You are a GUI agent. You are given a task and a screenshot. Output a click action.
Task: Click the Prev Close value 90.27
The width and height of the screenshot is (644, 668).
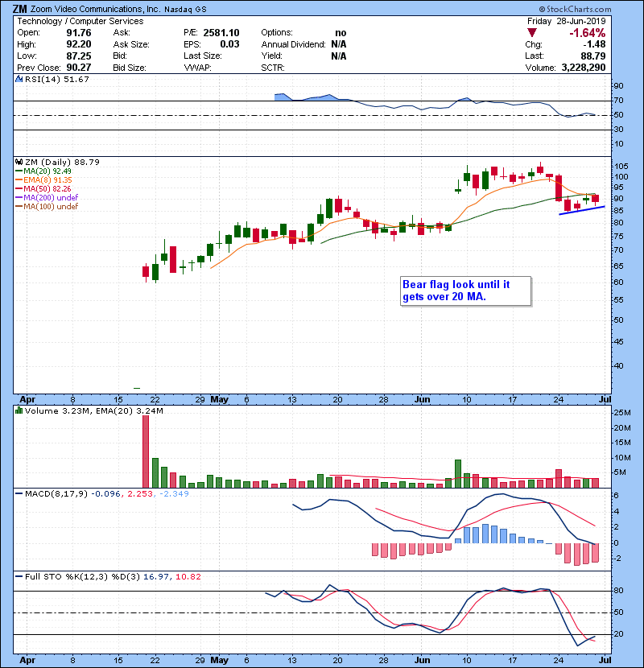tap(78, 68)
